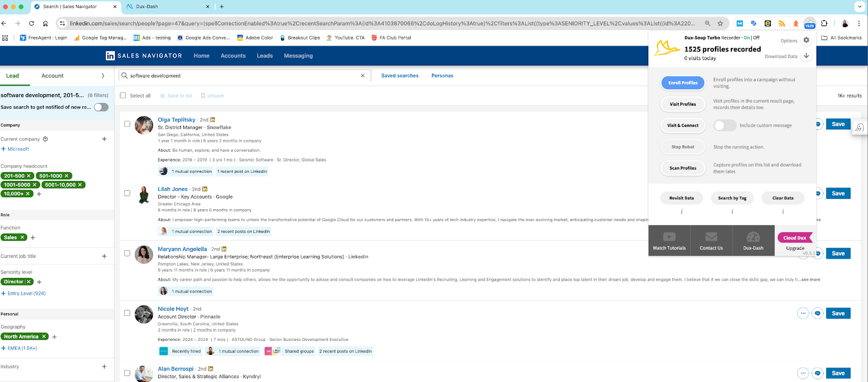Viewport: 868px width, 382px height.
Task: Click the Dux-Soup Options gear icon
Action: pos(806,40)
